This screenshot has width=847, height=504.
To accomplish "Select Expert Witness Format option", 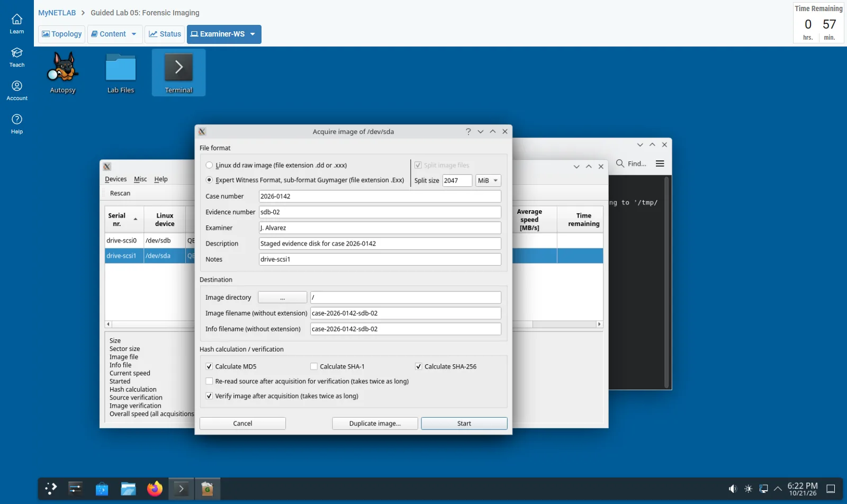I will (210, 180).
